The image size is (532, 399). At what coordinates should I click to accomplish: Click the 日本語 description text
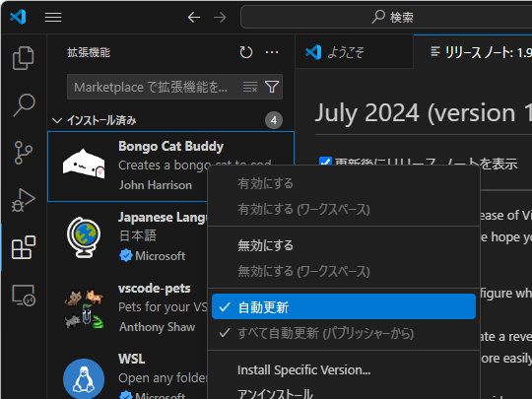138,235
